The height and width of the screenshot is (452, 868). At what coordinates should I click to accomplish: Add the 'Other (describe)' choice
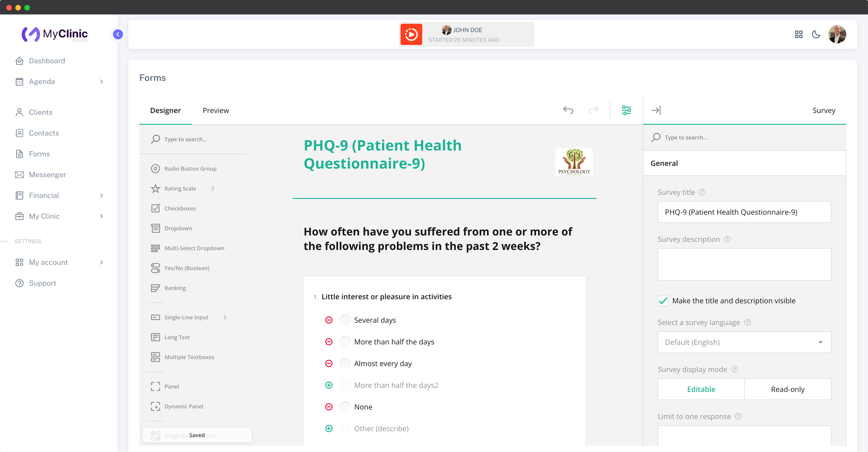(x=329, y=428)
